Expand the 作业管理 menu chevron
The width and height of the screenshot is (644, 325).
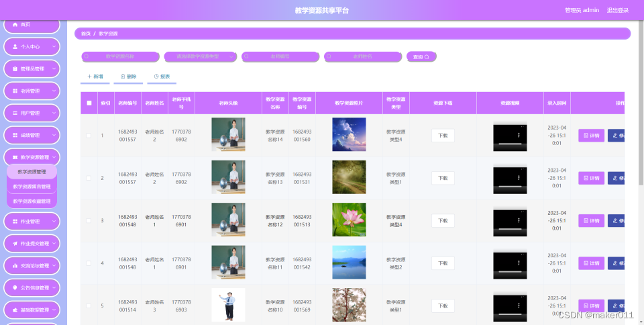[54, 222]
